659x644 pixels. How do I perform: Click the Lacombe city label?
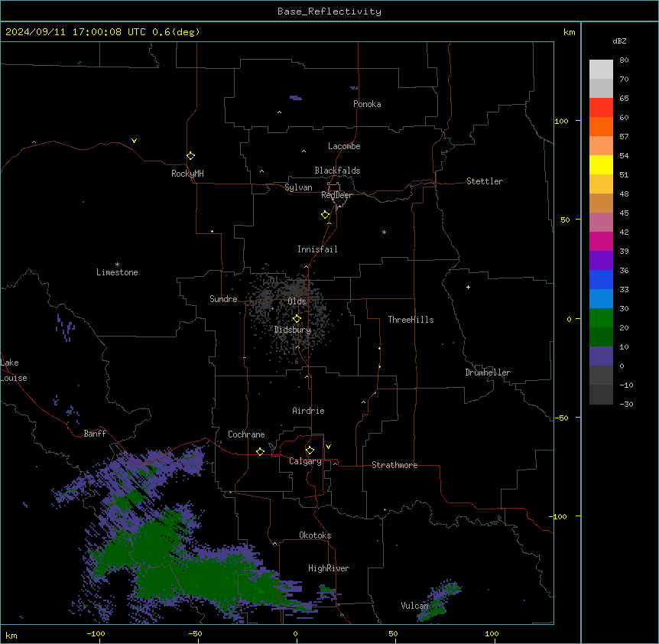pyautogui.click(x=344, y=146)
